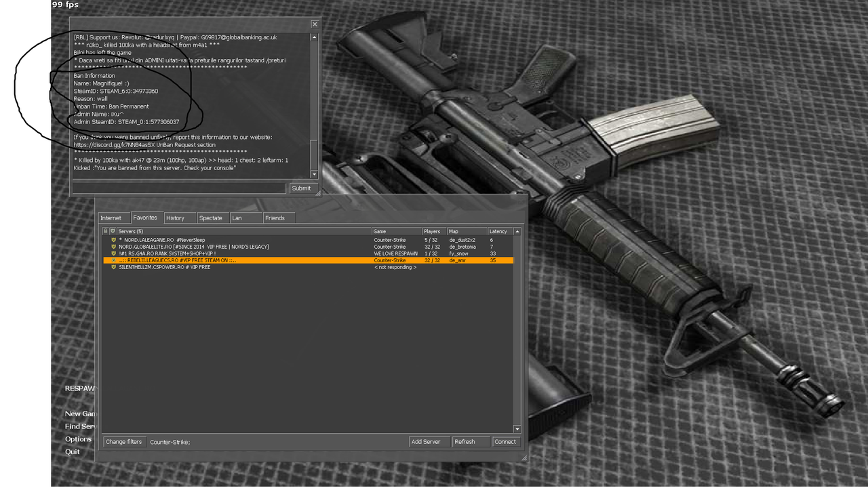Click the fy_snow map cell
This screenshot has width=868, height=488.
tap(458, 253)
